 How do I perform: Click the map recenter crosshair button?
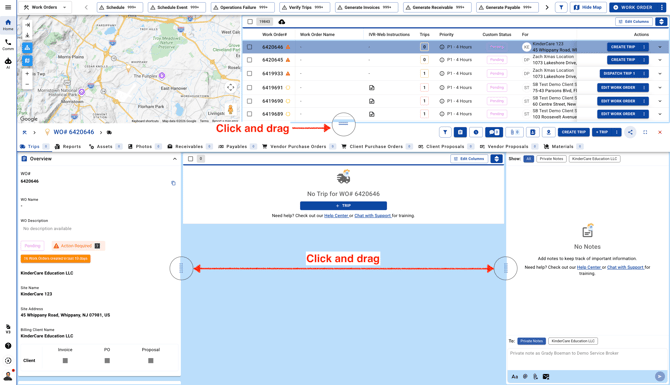[x=230, y=88]
